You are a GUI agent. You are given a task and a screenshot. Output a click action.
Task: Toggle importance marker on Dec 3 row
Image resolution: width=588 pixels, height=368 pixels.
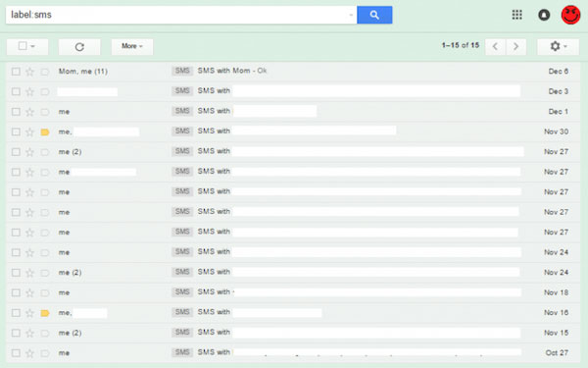pos(45,91)
